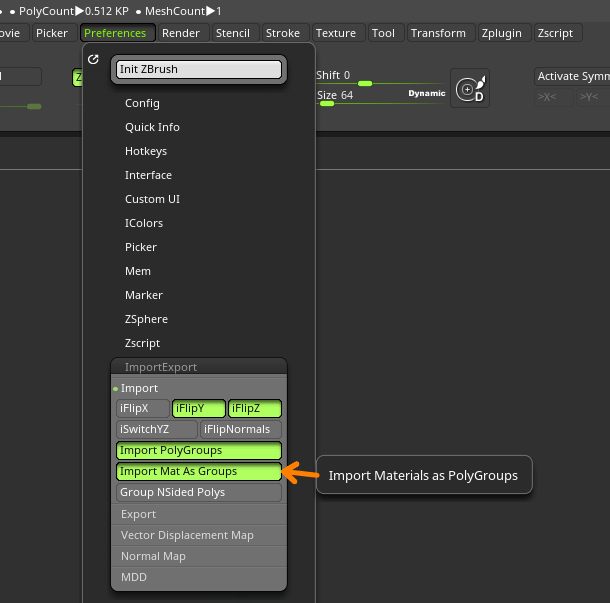Toggle Group NSided Polys option
This screenshot has width=610, height=603.
click(x=199, y=493)
